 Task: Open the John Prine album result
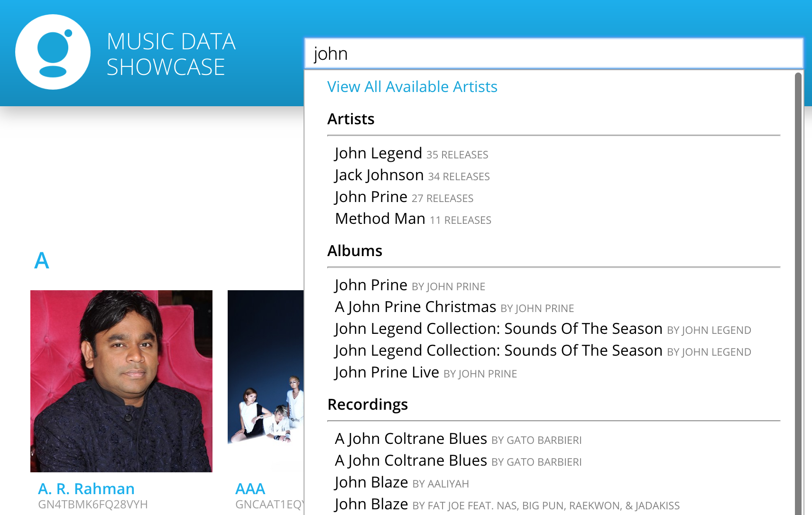[371, 285]
